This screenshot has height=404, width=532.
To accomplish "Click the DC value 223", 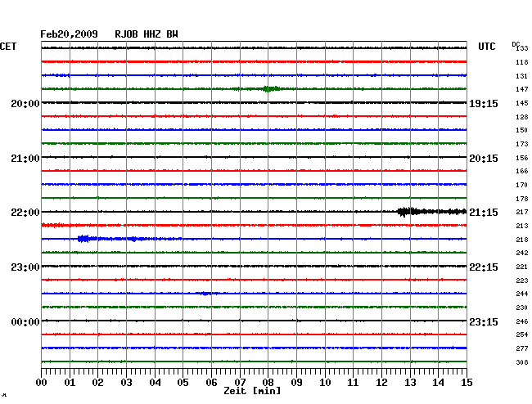I will (x=522, y=281).
